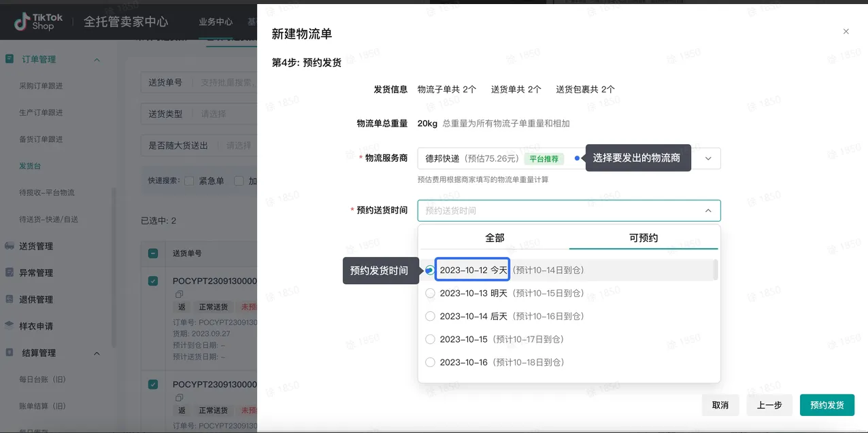Switch to the 全部 tab

495,238
